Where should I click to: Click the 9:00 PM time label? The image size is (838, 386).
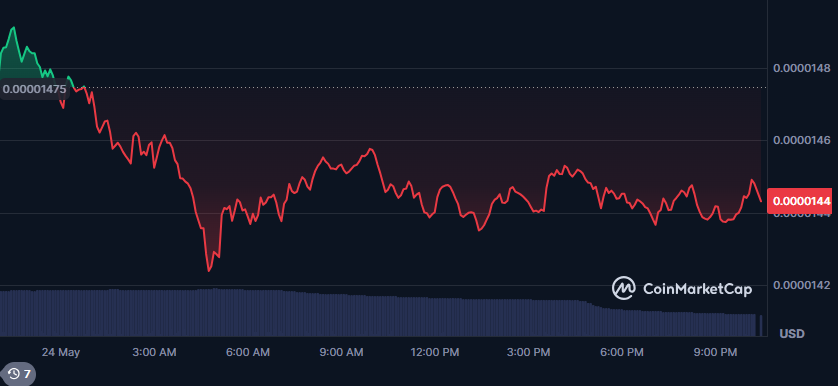[x=715, y=352]
